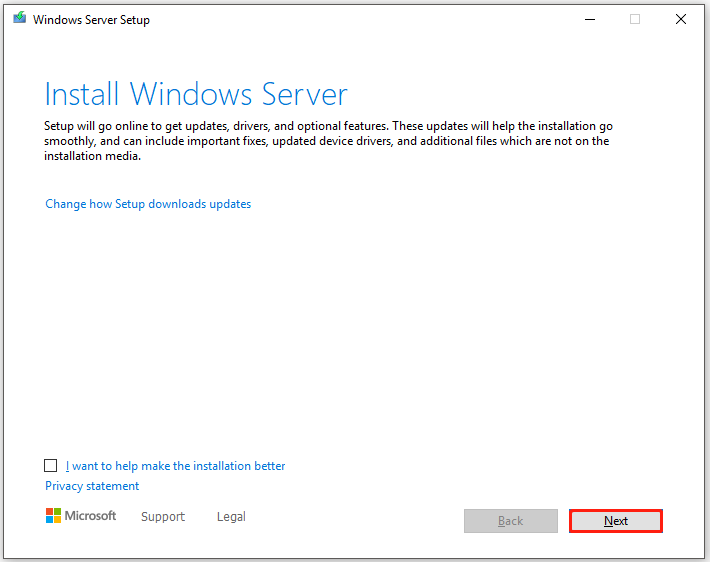Screen dimensions: 710x562
Task: Minimize the Windows Server Setup window
Action: click(590, 19)
